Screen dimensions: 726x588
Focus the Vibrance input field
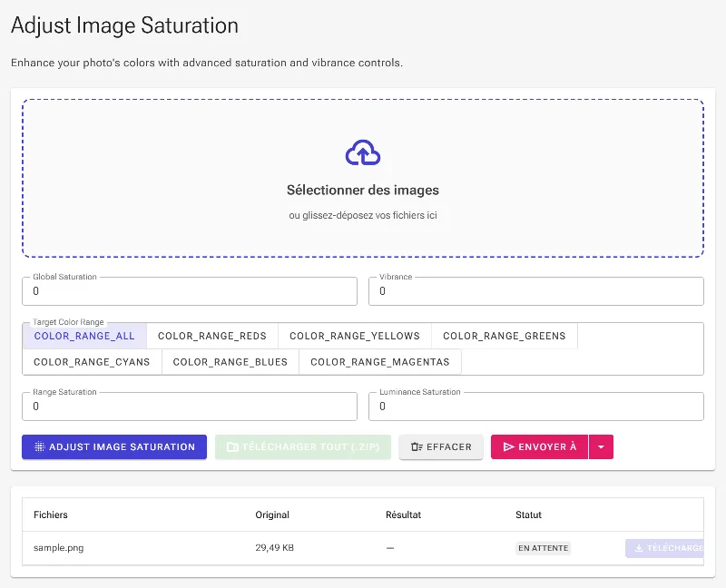pyautogui.click(x=536, y=291)
